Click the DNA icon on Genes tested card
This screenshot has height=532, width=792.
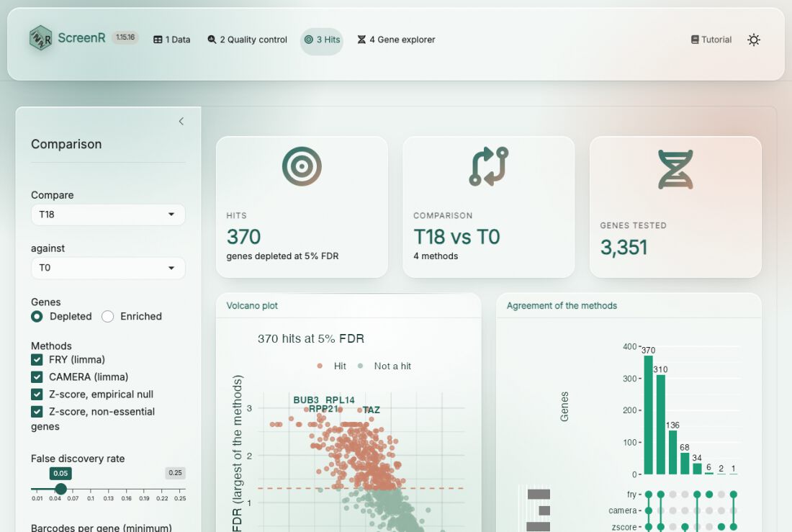675,170
